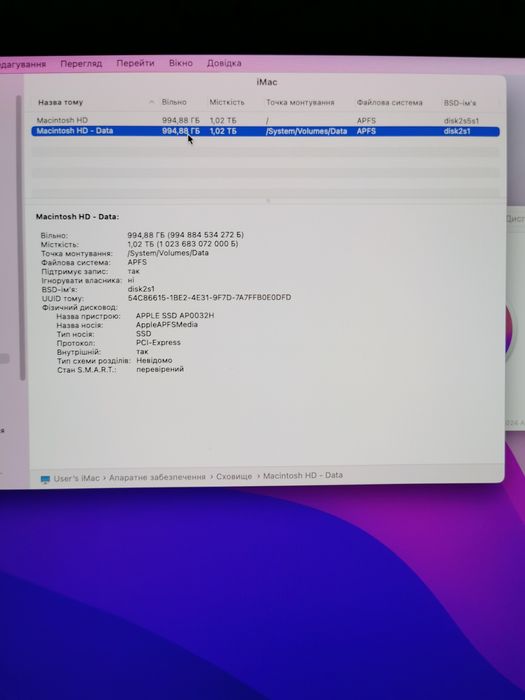Click PCI-Express protocol value

pos(158,342)
